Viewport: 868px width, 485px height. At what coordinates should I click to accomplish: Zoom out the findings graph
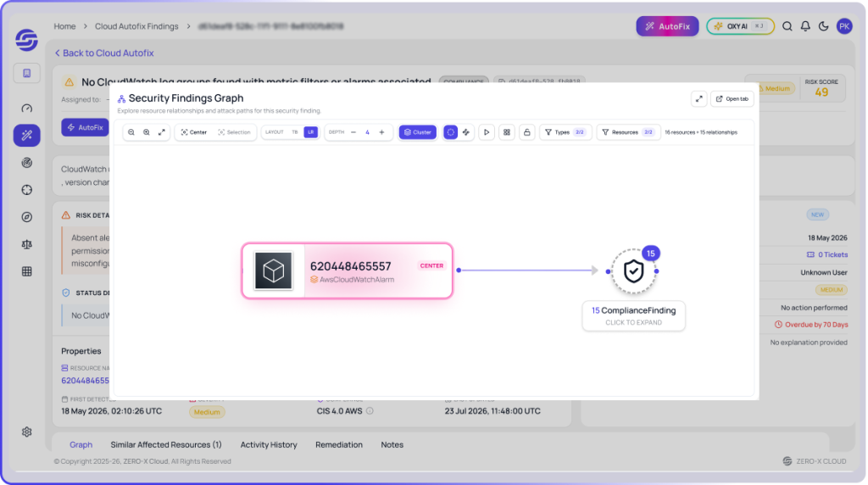(x=131, y=132)
